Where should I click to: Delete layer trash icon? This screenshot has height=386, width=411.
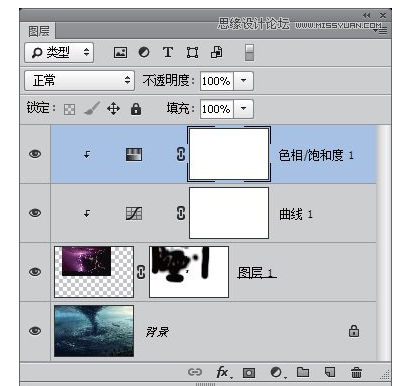coord(356,372)
